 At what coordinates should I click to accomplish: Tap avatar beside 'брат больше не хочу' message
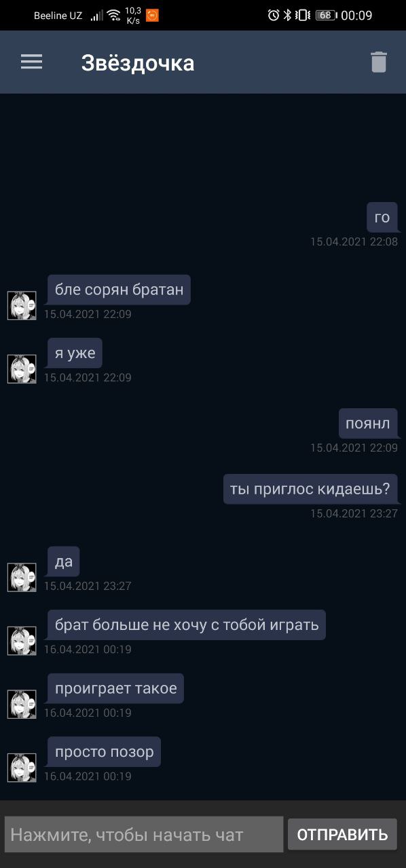22,641
